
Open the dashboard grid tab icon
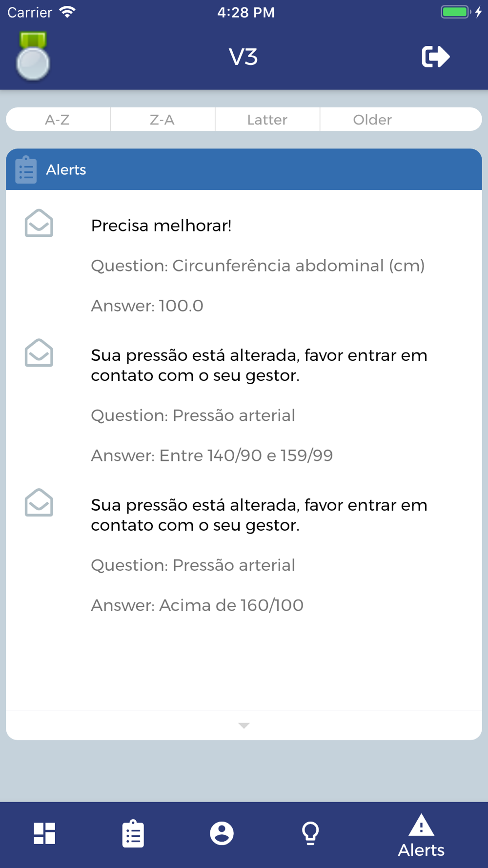click(44, 833)
